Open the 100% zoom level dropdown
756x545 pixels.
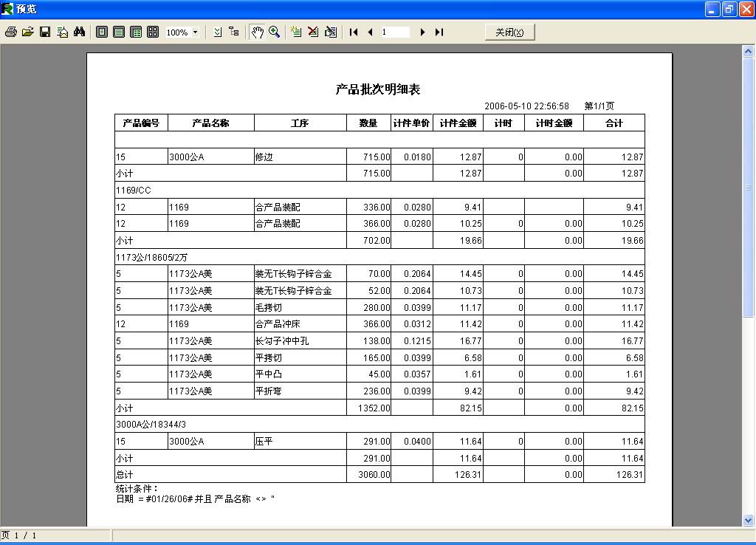click(196, 32)
